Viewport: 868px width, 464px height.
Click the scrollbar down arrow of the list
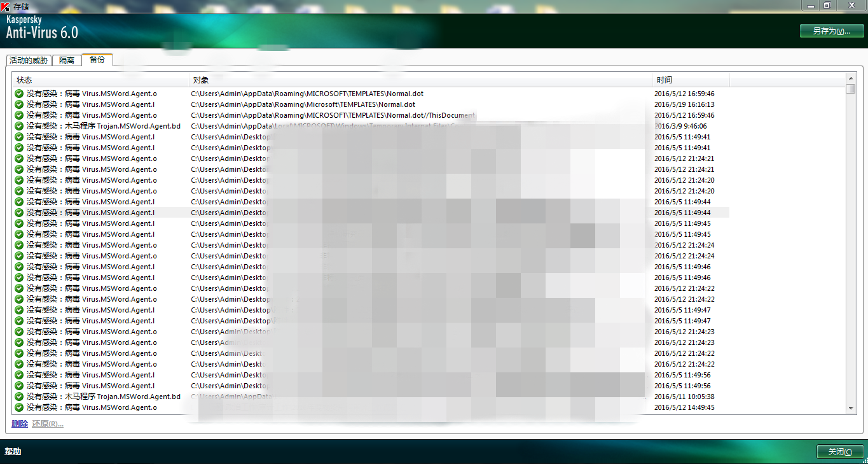(x=851, y=408)
